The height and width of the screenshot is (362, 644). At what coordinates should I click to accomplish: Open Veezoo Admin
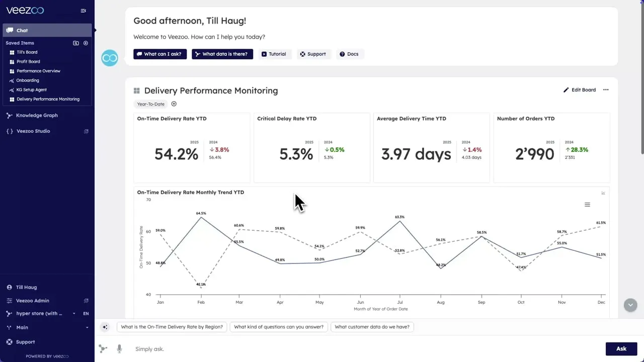(32, 301)
